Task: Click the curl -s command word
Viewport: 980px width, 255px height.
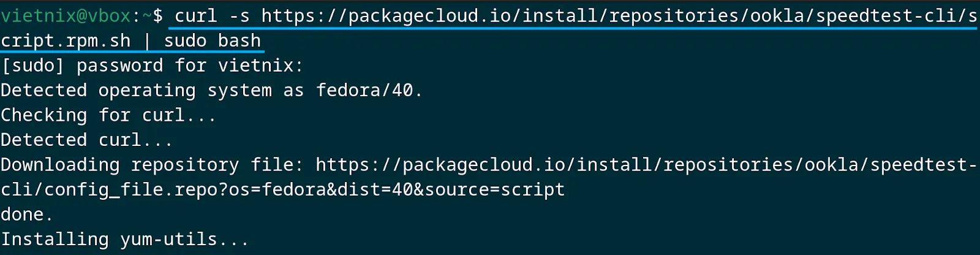Action: 212,15
